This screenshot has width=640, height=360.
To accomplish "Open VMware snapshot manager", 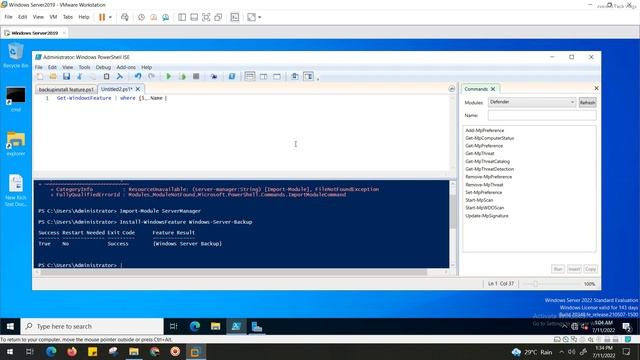I will tap(165, 17).
